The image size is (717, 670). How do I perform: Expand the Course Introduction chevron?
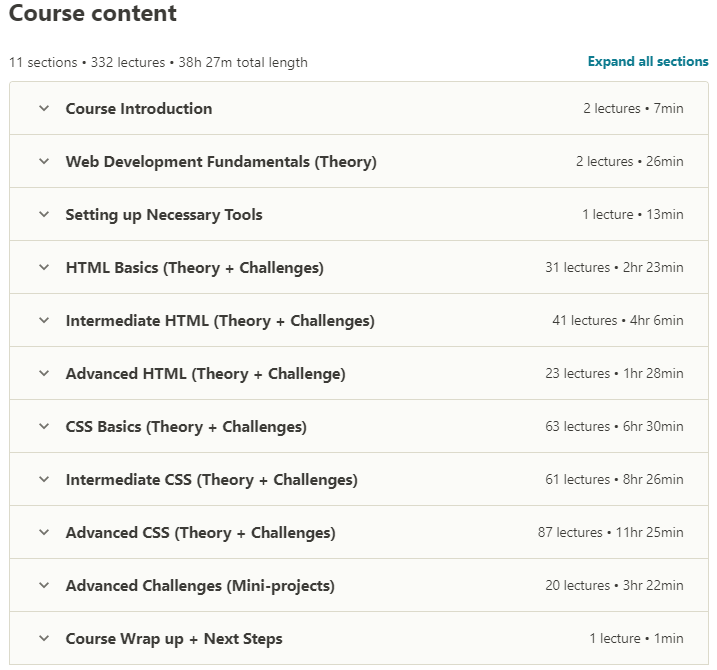pyautogui.click(x=44, y=108)
